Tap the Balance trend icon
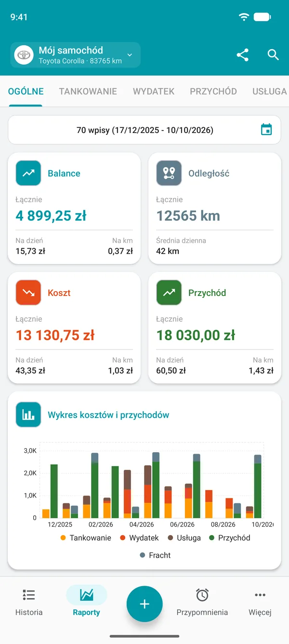This screenshot has height=644, width=289. coord(28,173)
